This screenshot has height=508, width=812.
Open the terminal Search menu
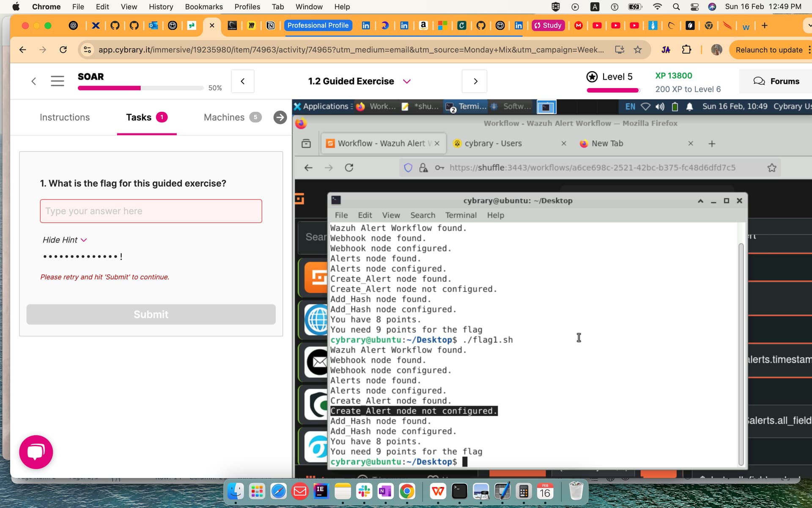point(422,215)
